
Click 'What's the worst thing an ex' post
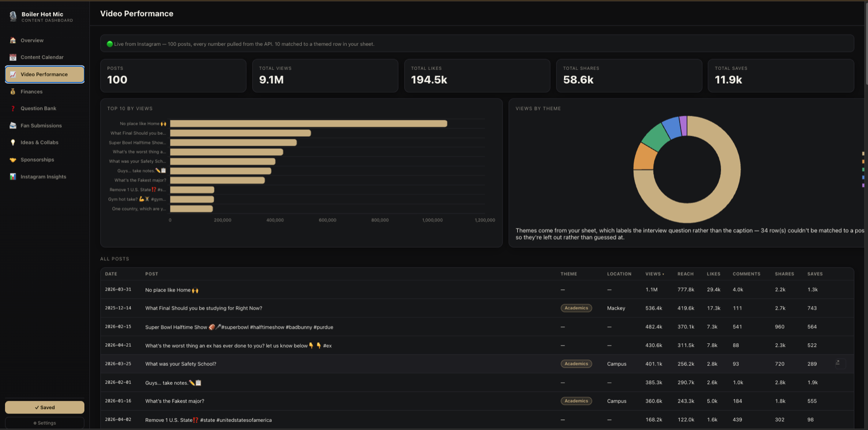[238, 345]
